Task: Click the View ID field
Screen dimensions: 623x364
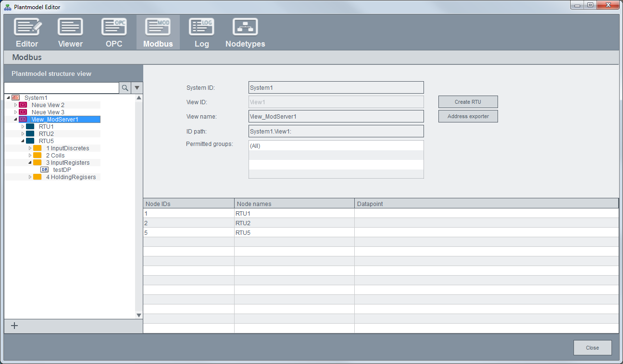Action: coord(336,102)
